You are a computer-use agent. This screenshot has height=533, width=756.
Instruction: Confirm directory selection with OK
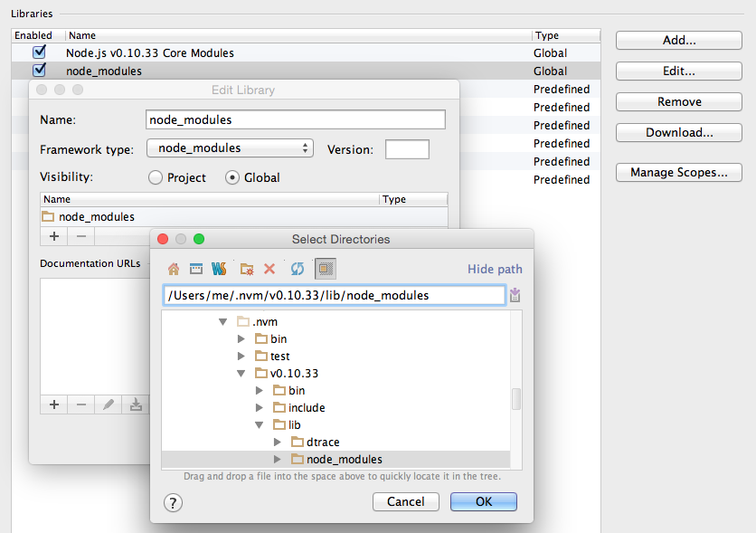(483, 501)
